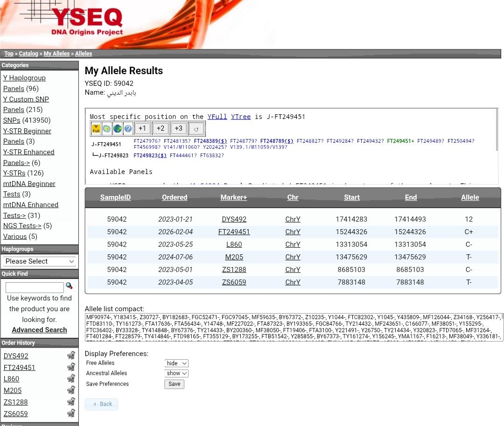Click the +2 level button
The height and width of the screenshot is (426, 504).
click(161, 128)
